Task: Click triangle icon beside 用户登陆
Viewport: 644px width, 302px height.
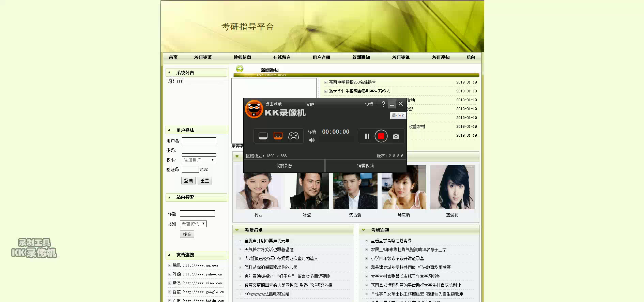Action: [169, 130]
